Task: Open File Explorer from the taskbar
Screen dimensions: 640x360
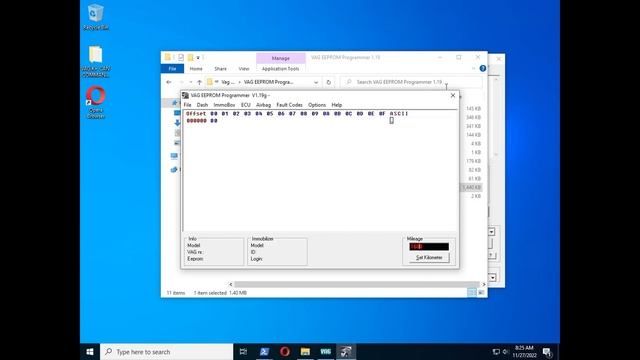Action: point(305,352)
